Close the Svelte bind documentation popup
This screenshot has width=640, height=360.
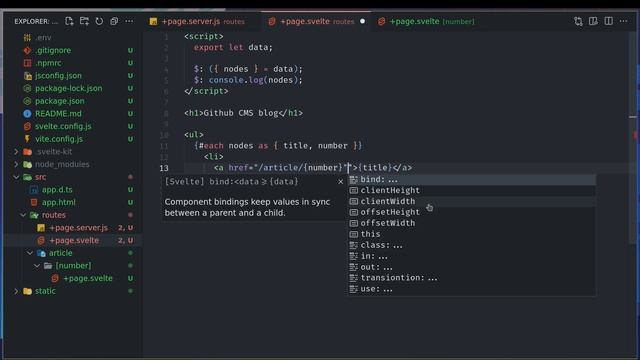[341, 182]
